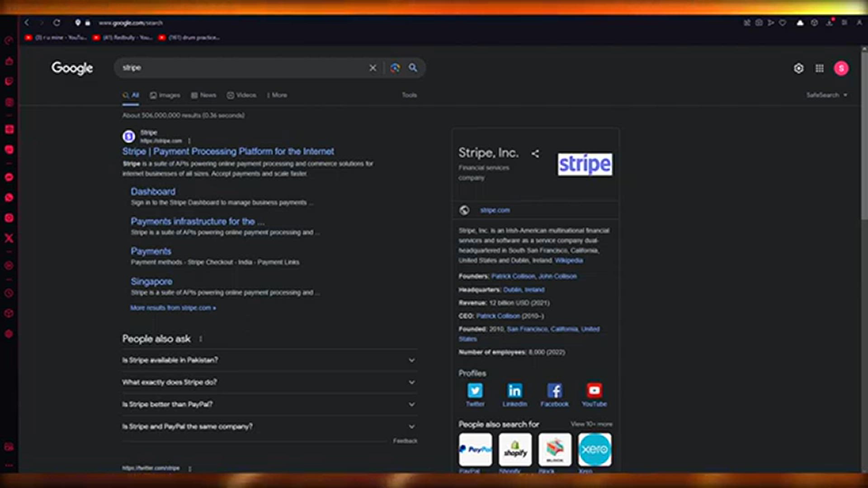Open the Messenger icon in the browser sidebar

(9, 177)
